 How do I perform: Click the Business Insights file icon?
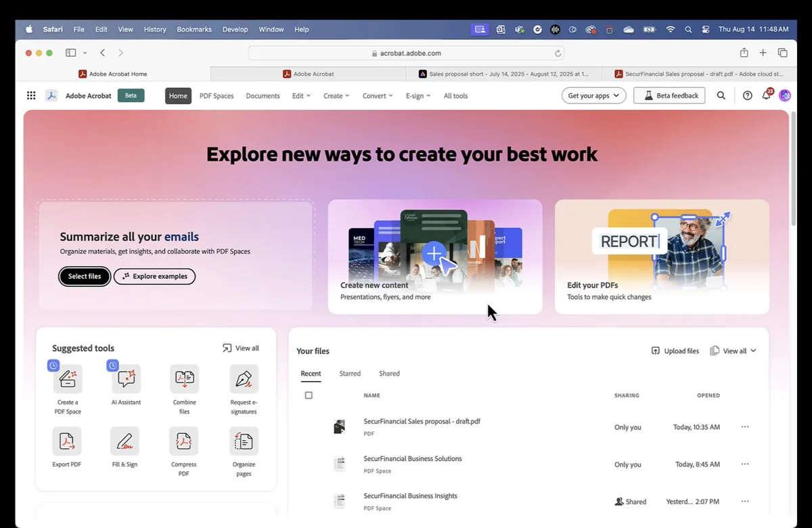[339, 501]
